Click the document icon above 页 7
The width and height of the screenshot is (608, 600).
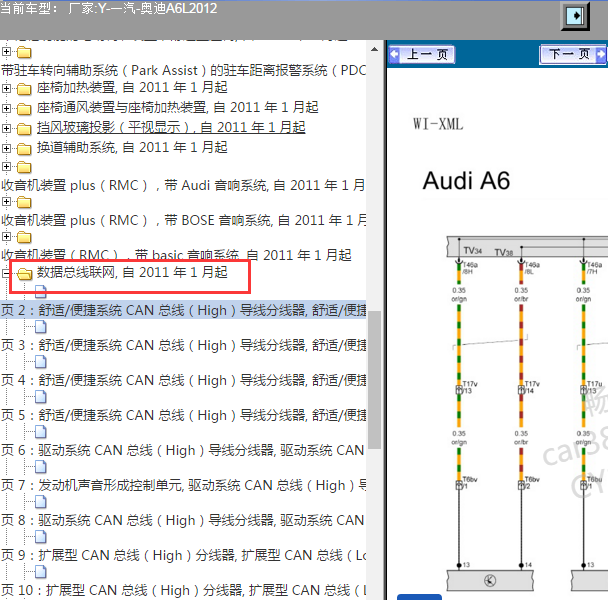pos(41,467)
